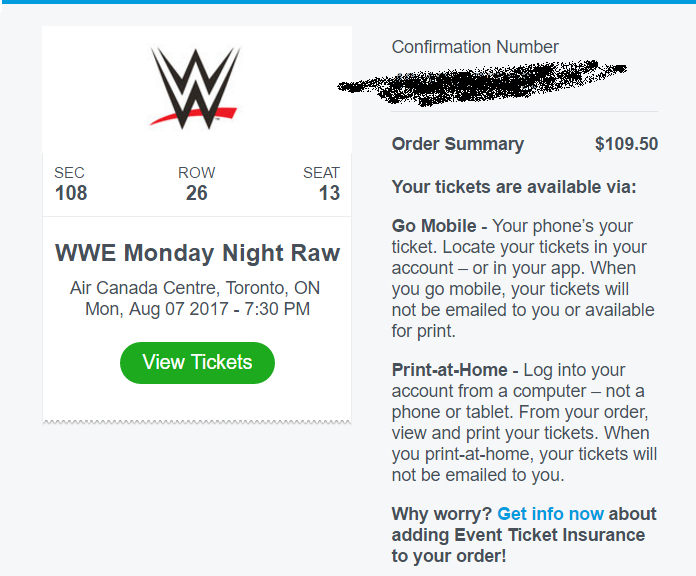The image size is (696, 576).
Task: Click the WWE Monday Night Raw title
Action: point(197,253)
